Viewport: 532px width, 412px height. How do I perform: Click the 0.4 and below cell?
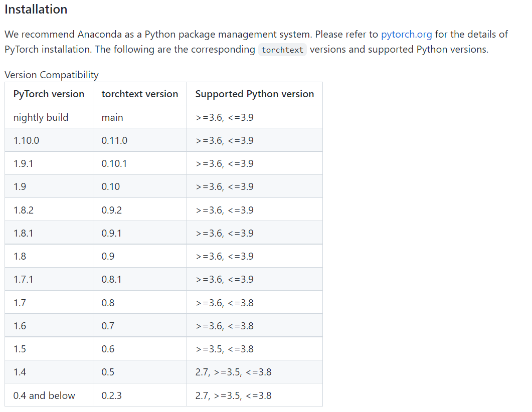pyautogui.click(x=49, y=395)
